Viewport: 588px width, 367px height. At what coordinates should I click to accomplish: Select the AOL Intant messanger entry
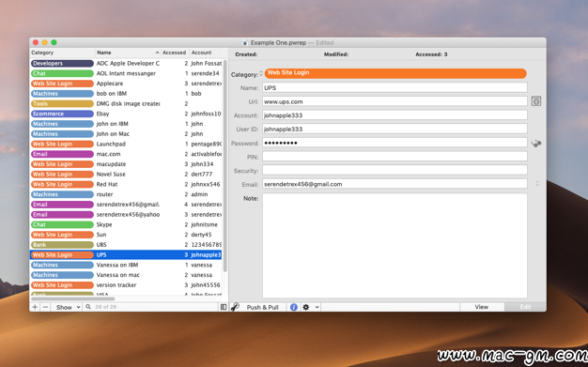(126, 73)
